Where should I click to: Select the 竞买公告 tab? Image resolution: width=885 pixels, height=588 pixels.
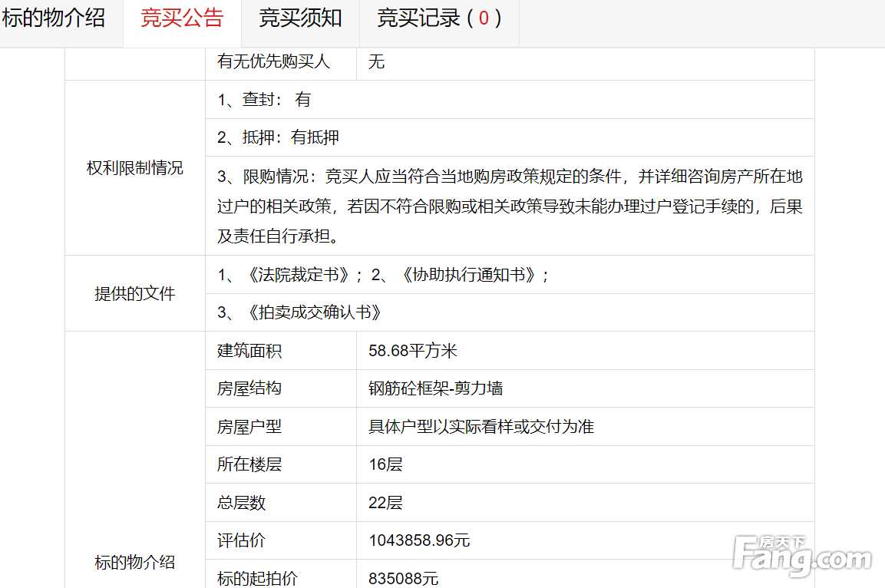click(182, 18)
